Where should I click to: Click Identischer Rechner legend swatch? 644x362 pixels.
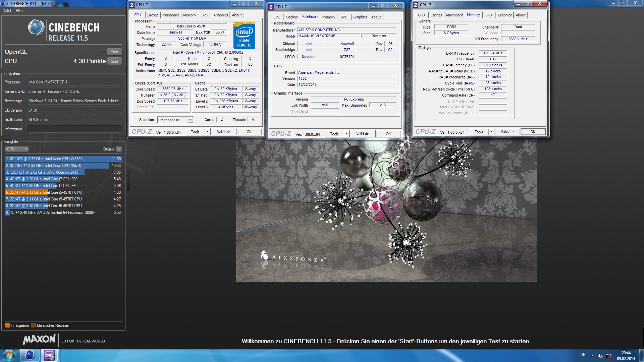tap(33, 325)
